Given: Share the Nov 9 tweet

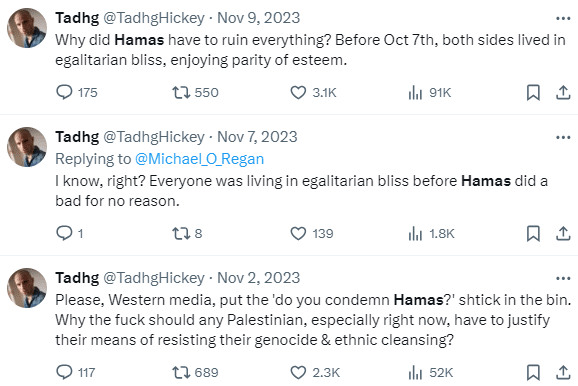Looking at the screenshot, I should point(563,92).
